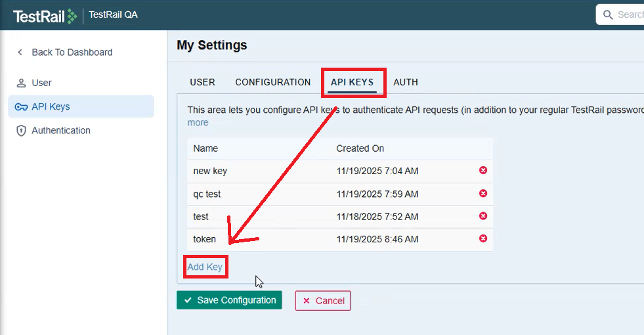Delete the 'token' API key
The width and height of the screenshot is (644, 335).
click(x=483, y=238)
